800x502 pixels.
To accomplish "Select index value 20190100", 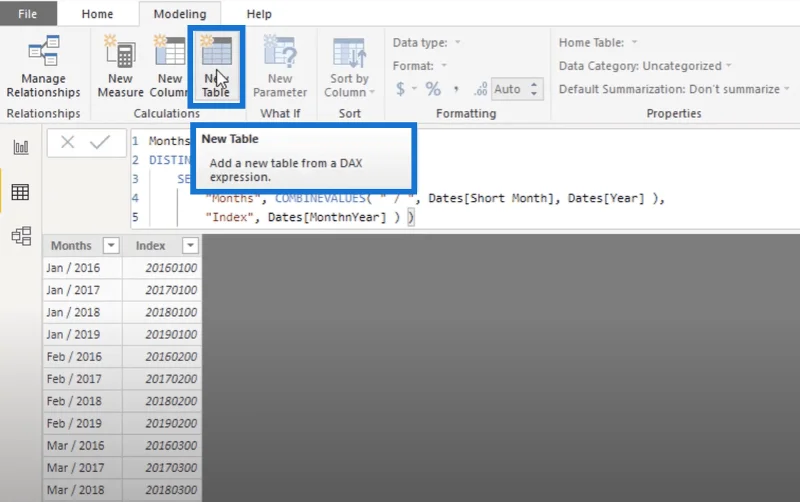I will click(162, 335).
